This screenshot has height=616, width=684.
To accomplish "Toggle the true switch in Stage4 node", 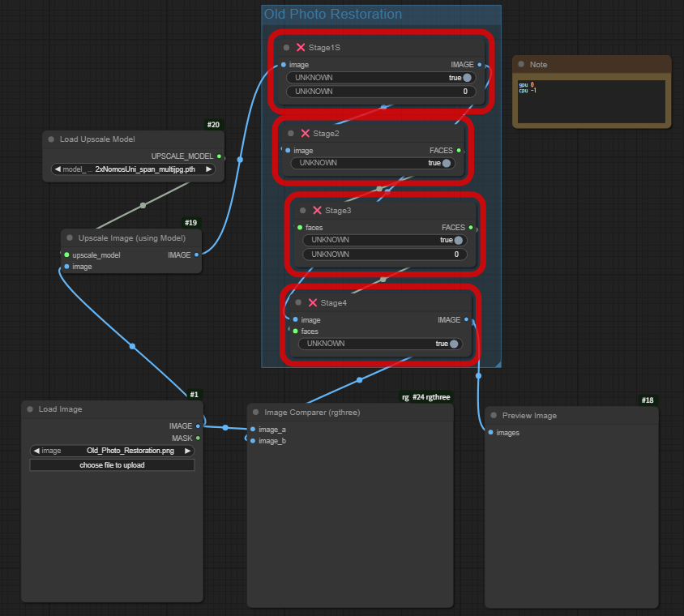I will 453,344.
